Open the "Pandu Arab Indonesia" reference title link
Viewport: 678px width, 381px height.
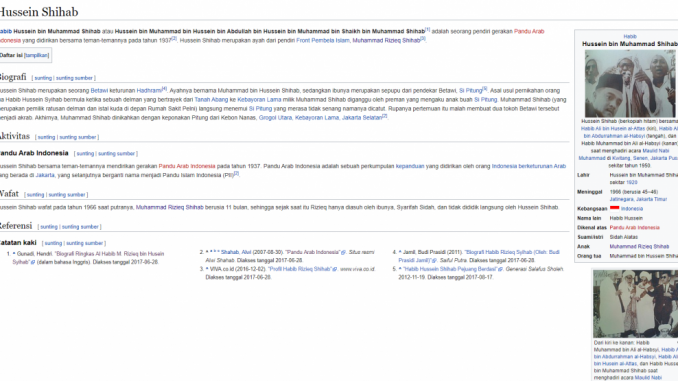313,252
